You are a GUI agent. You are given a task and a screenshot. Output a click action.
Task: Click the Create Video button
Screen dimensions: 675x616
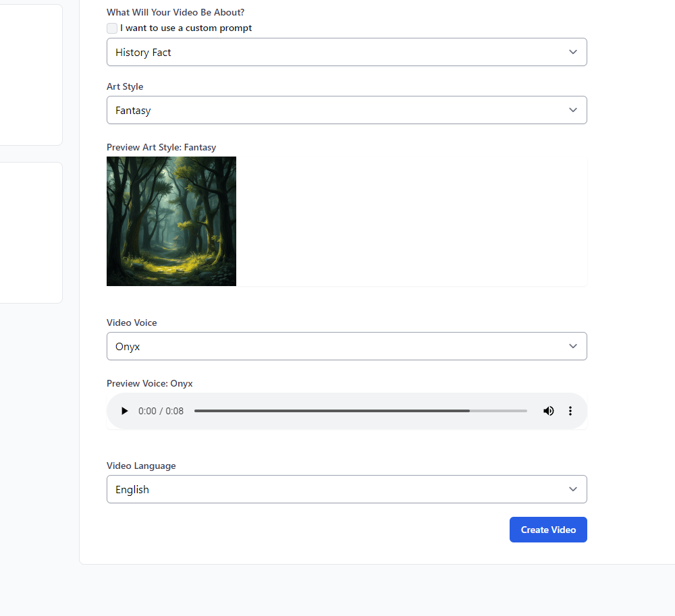[x=548, y=530]
